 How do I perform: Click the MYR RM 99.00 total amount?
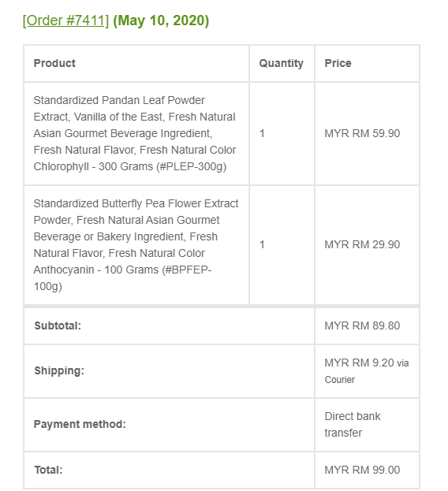point(362,470)
